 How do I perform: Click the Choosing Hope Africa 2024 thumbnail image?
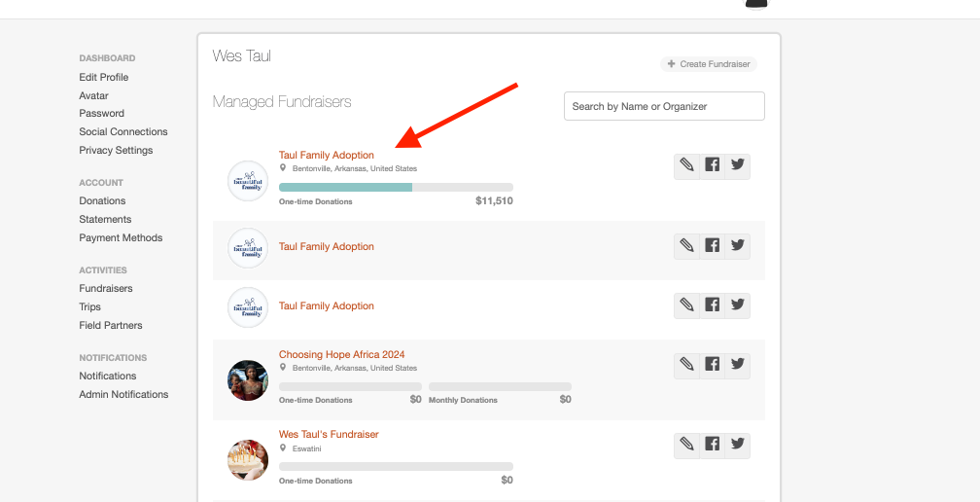(x=248, y=380)
